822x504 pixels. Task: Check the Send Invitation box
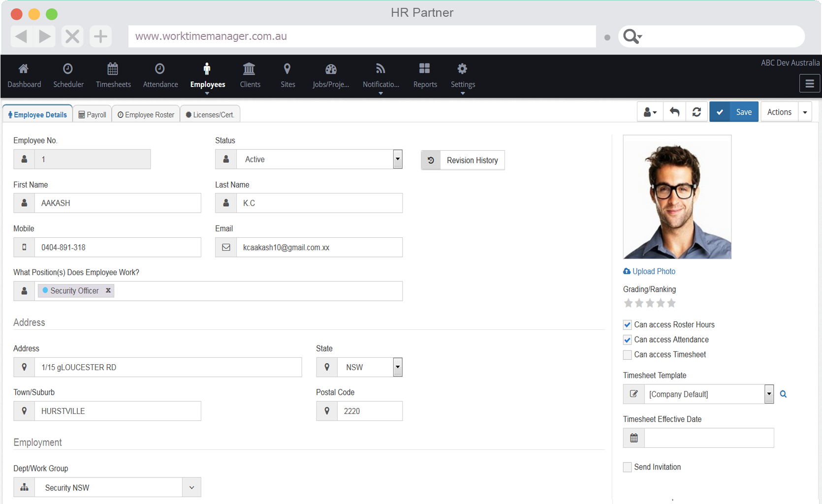(x=627, y=467)
